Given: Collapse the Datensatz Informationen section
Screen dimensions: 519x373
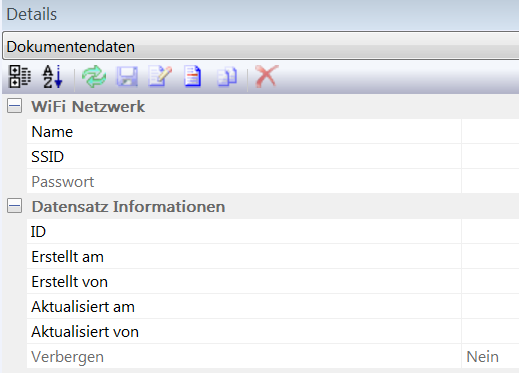Looking at the screenshot, I should (x=14, y=206).
